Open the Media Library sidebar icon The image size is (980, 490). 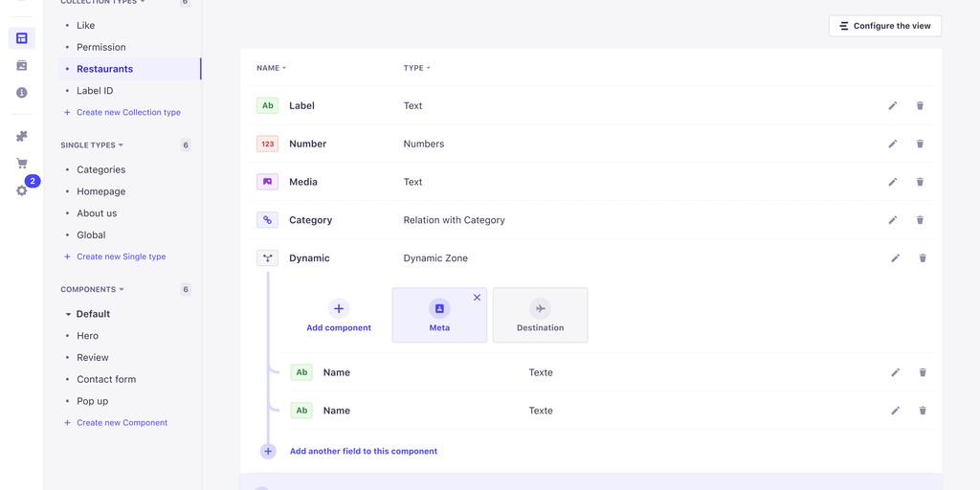(x=21, y=65)
